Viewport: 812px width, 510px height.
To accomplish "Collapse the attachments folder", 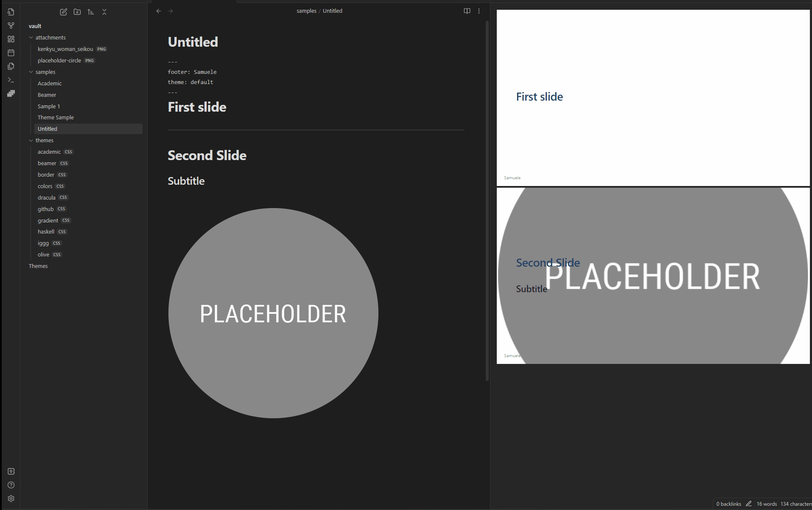I will [x=31, y=38].
